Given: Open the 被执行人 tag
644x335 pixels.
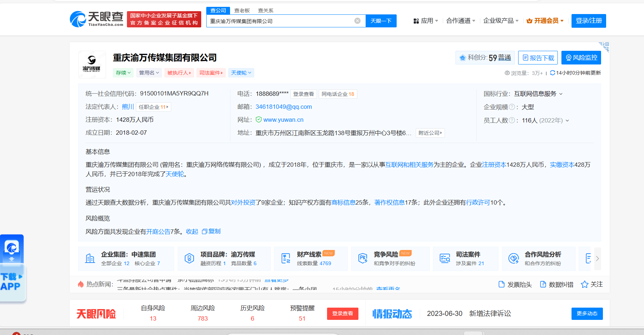Looking at the screenshot, I should pyautogui.click(x=179, y=73).
